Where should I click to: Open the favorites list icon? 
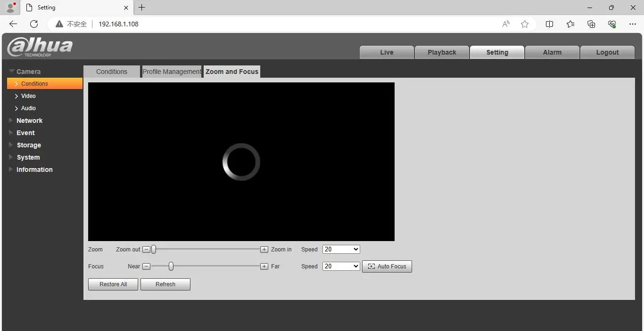570,24
